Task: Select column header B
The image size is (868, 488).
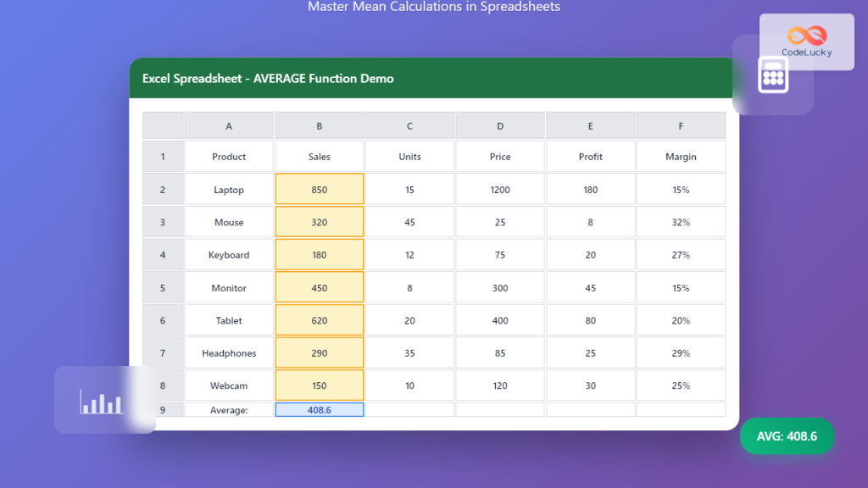Action: 319,125
